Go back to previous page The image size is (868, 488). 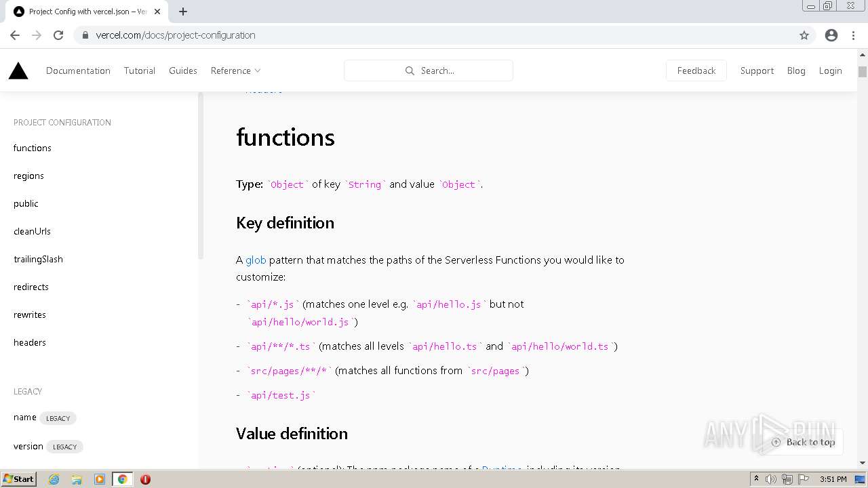pyautogui.click(x=15, y=35)
